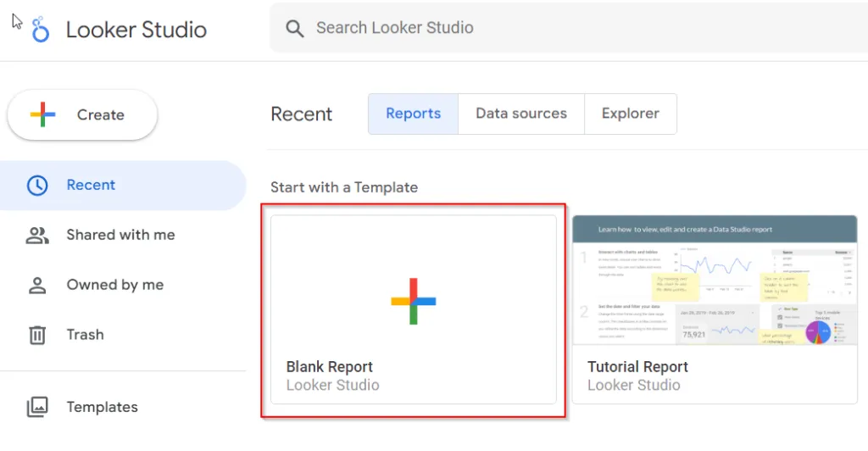The height and width of the screenshot is (451, 868).
Task: Select Recent in the sidebar
Action: coord(123,186)
